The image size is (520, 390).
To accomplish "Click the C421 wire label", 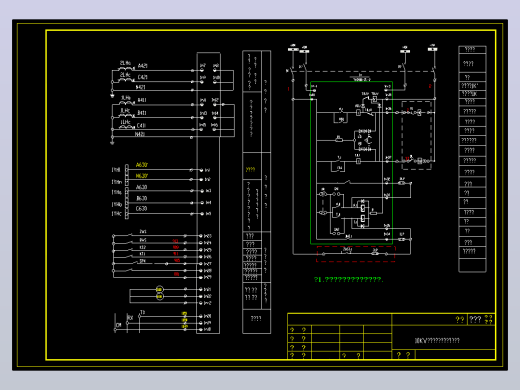I will tap(142, 77).
